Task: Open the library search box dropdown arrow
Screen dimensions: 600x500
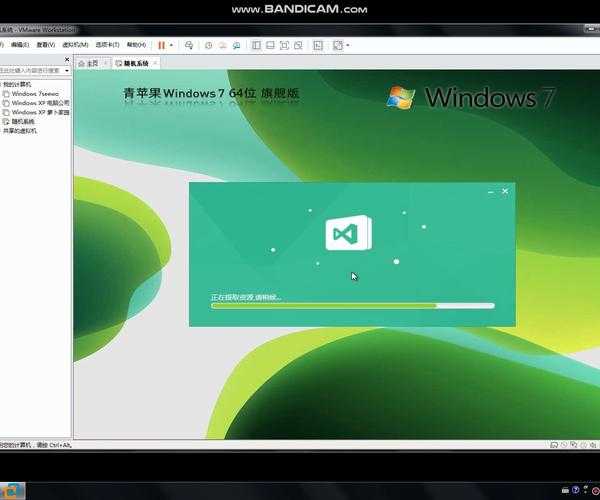Action: (x=67, y=71)
